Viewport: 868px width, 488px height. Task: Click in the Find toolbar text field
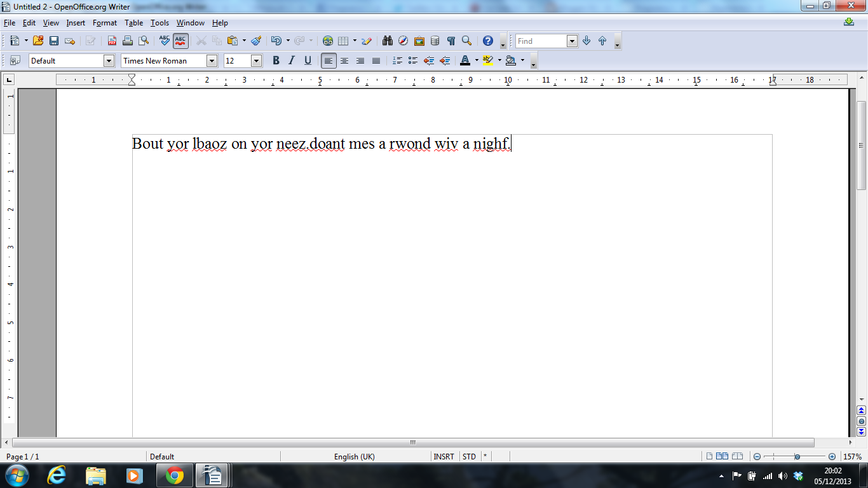[540, 41]
